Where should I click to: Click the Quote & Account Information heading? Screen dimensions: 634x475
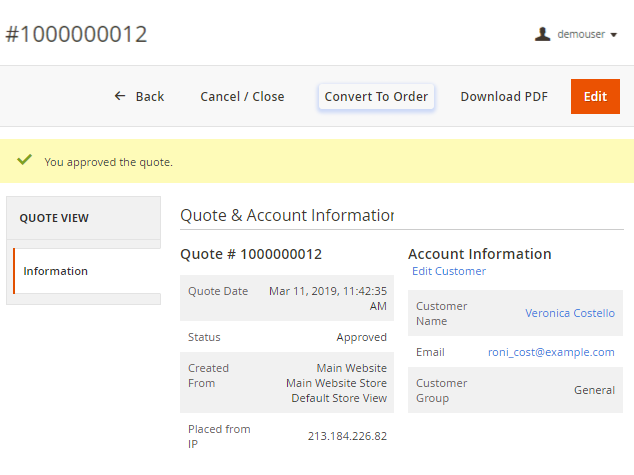click(x=286, y=215)
